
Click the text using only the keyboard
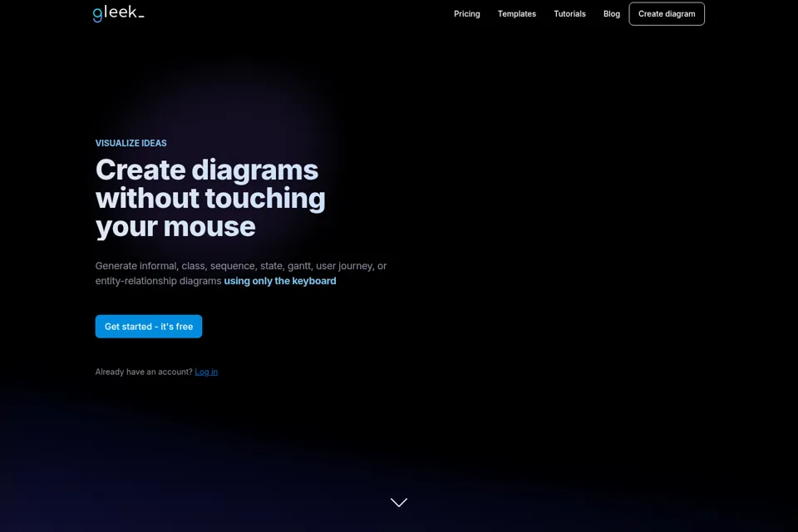pyautogui.click(x=280, y=280)
